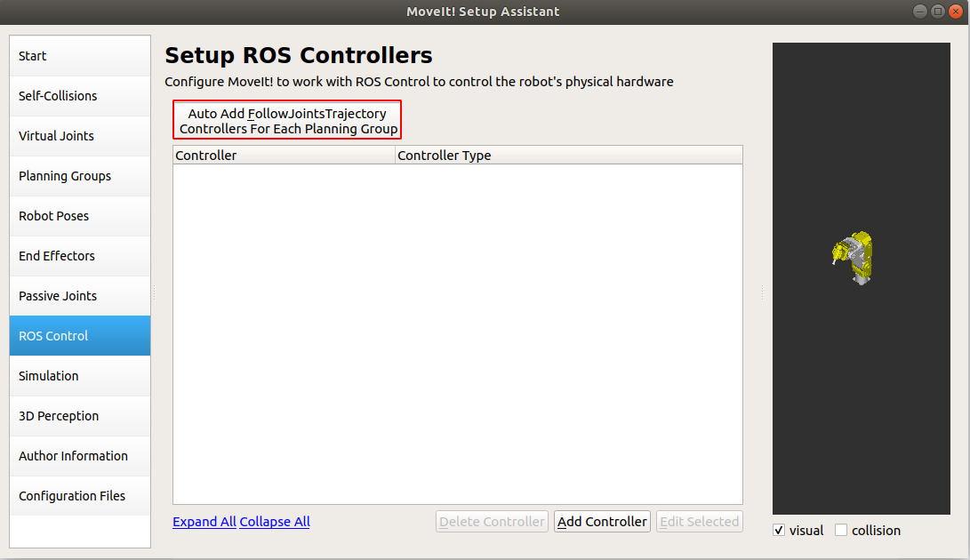Open the End Effectors configuration
The width and height of the screenshot is (970, 560).
click(79, 255)
